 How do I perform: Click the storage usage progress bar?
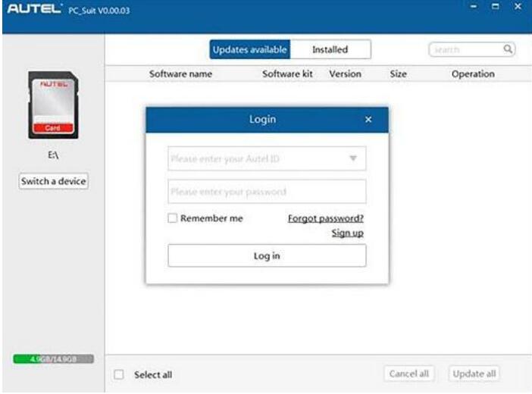pos(53,358)
